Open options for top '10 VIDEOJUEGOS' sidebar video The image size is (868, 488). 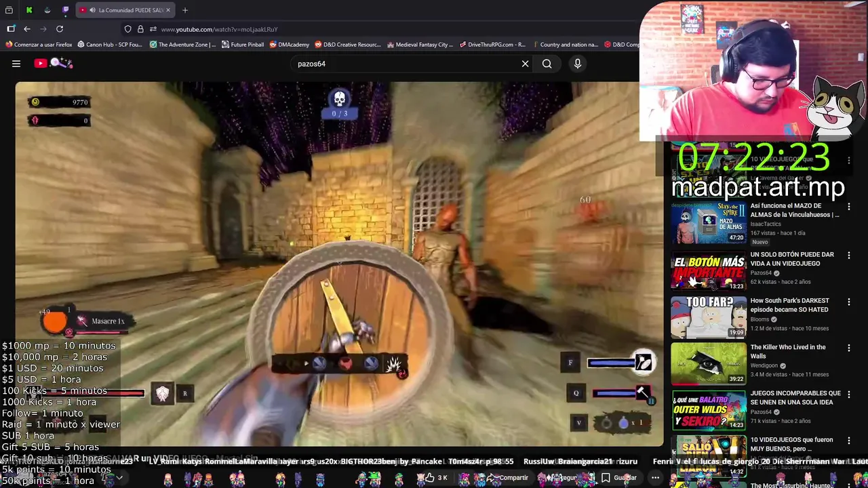[848, 161]
